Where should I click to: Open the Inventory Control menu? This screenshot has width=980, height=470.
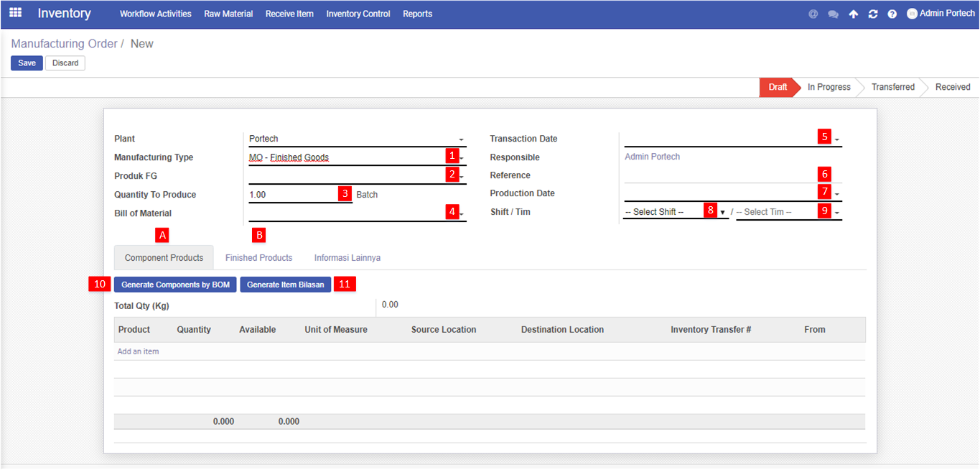click(358, 14)
